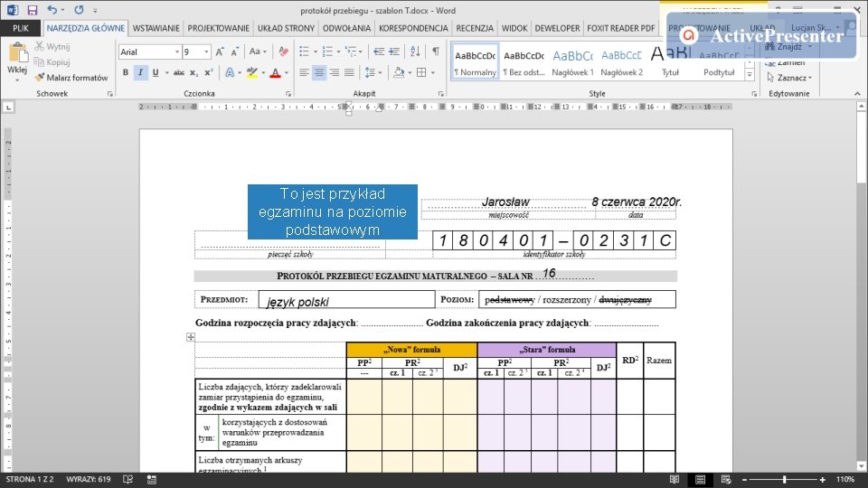Apply the Nagłówek 1 style
The image size is (868, 488).
tap(572, 61)
